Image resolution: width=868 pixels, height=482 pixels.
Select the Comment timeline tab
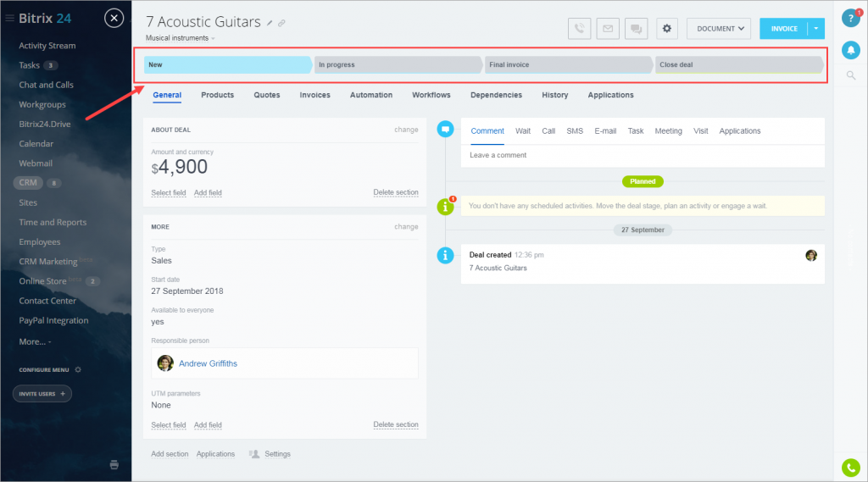coord(487,131)
